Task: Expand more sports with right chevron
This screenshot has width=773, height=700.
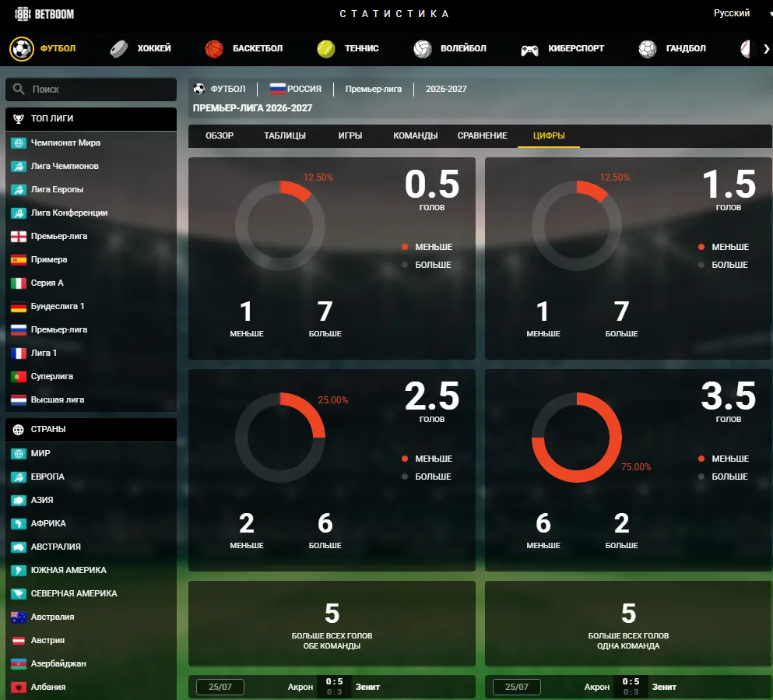Action: tap(766, 49)
